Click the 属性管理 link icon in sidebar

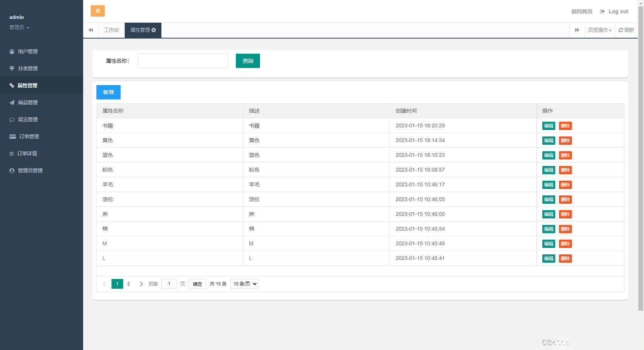pyautogui.click(x=12, y=85)
